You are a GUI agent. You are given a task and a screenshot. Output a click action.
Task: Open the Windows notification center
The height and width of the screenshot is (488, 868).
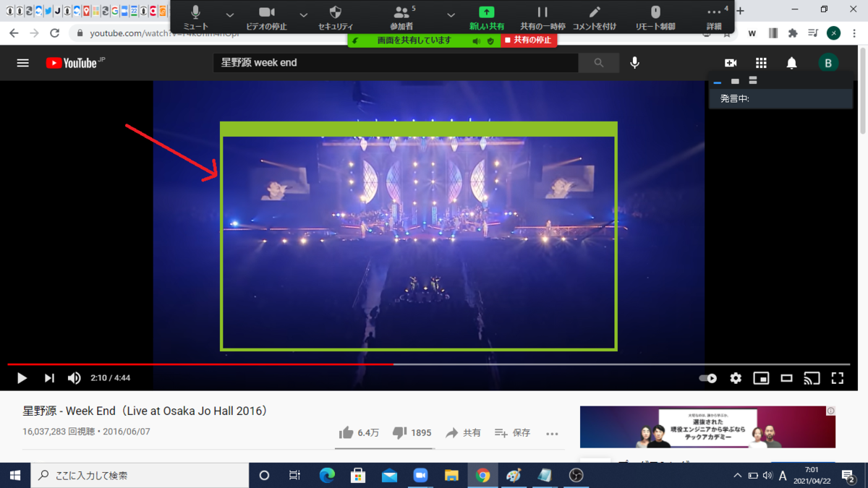pos(848,475)
